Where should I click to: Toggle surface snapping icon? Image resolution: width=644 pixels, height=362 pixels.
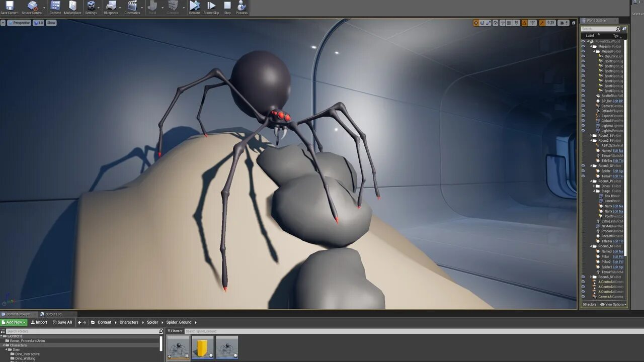pyautogui.click(x=502, y=23)
